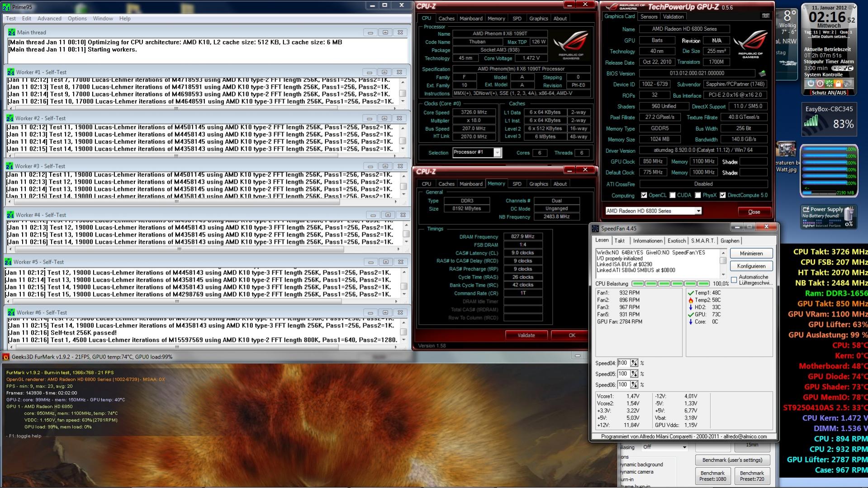Run the Benchmark Preset:1080 in FurMark
Viewport: 868px width, 488px height.
[712, 476]
